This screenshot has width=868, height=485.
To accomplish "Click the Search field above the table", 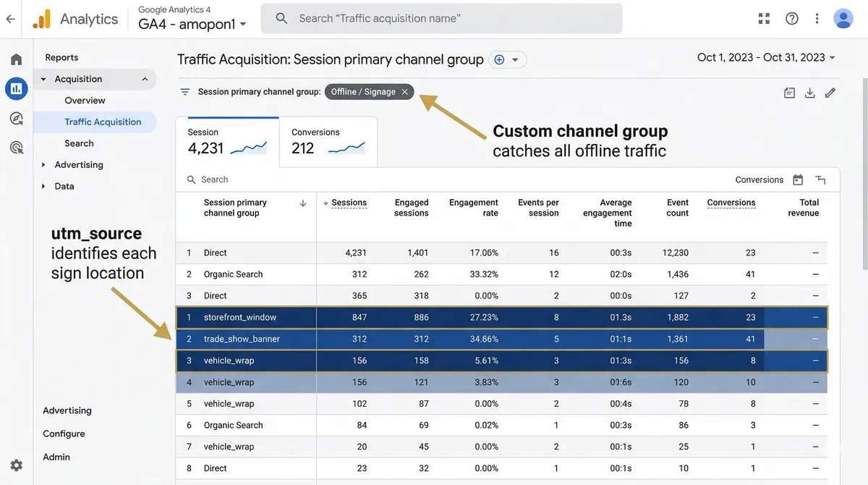I will tap(217, 179).
